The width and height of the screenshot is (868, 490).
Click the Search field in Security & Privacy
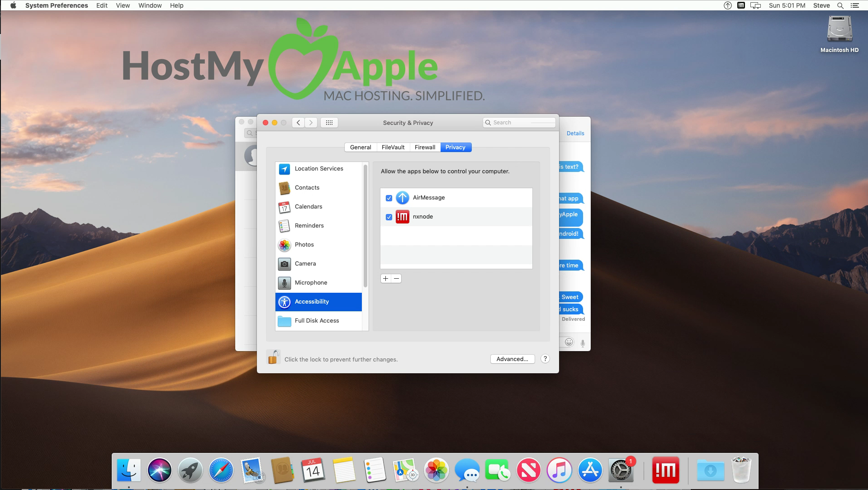(519, 123)
